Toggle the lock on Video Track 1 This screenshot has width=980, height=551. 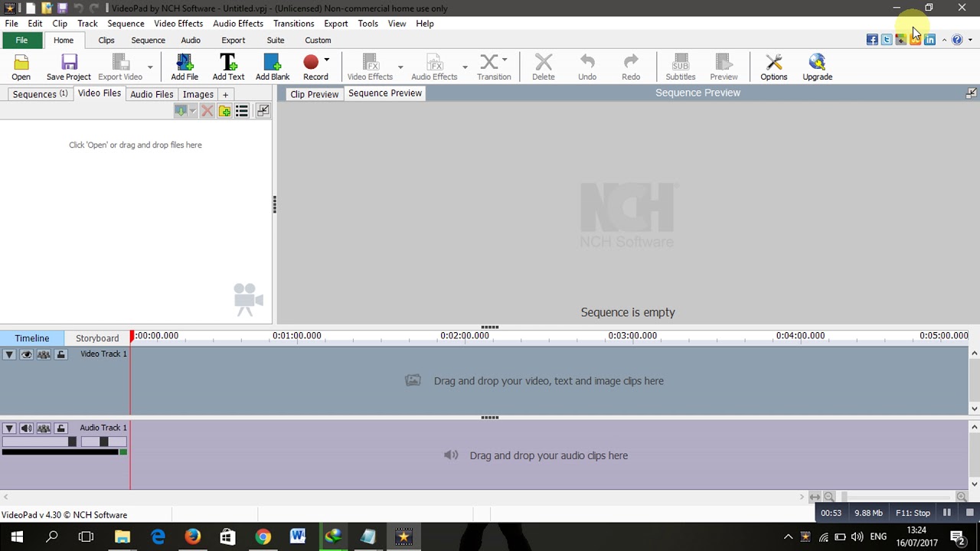click(61, 354)
